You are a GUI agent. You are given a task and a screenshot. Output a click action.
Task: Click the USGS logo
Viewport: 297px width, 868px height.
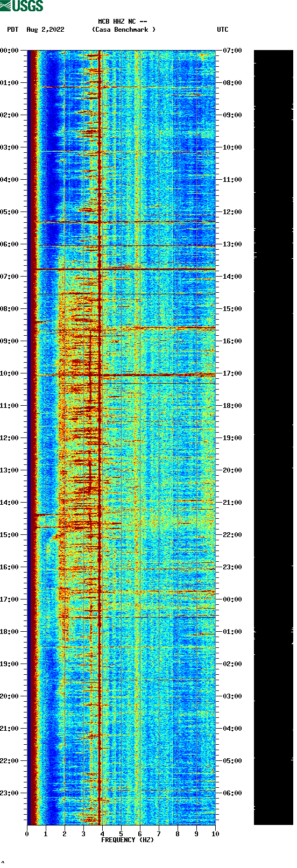click(22, 6)
